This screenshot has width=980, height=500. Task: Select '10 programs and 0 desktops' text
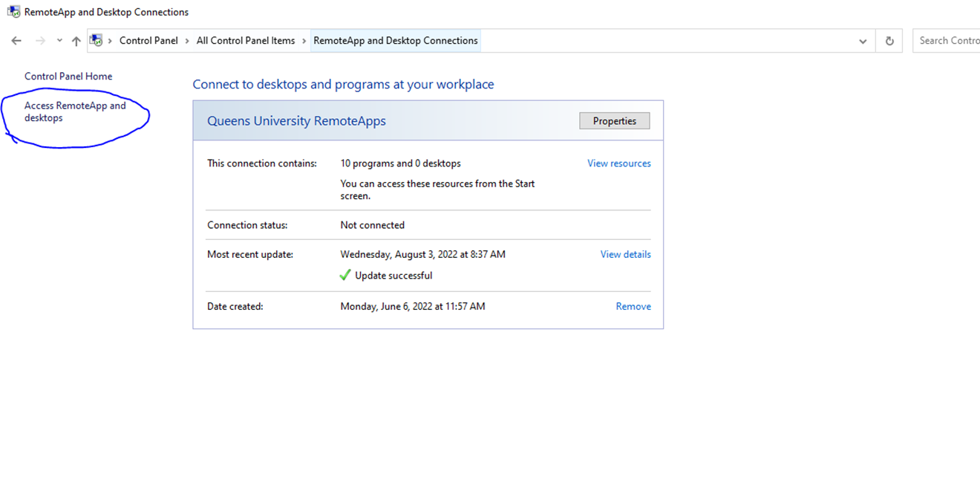click(400, 163)
